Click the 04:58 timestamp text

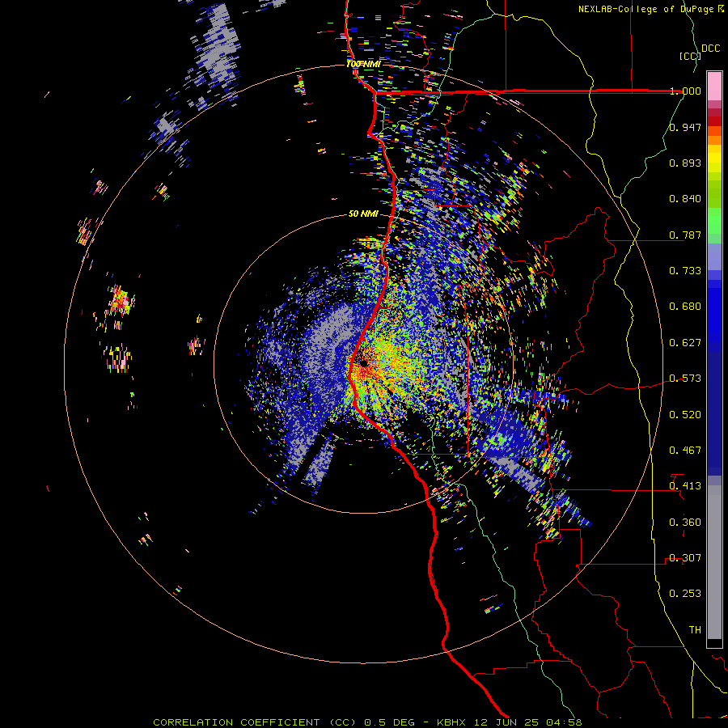click(564, 722)
